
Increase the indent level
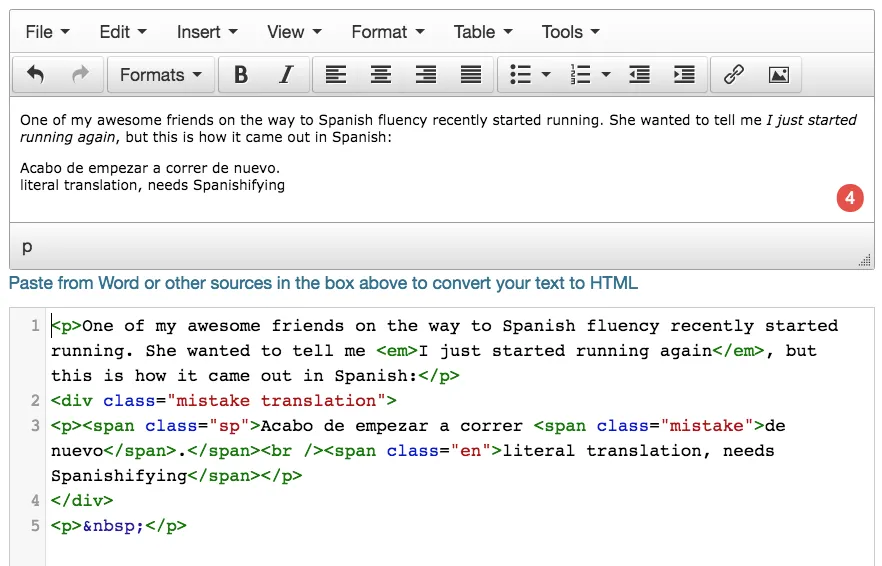click(x=684, y=75)
